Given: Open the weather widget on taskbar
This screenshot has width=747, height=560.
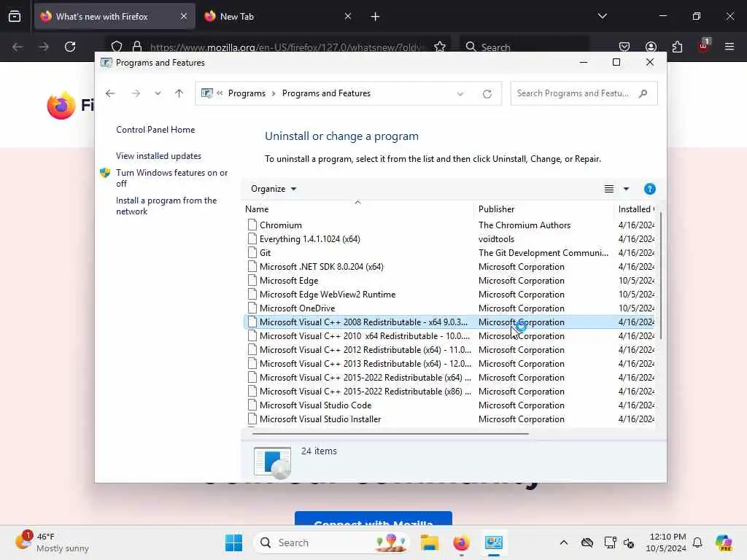Looking at the screenshot, I should 53,542.
